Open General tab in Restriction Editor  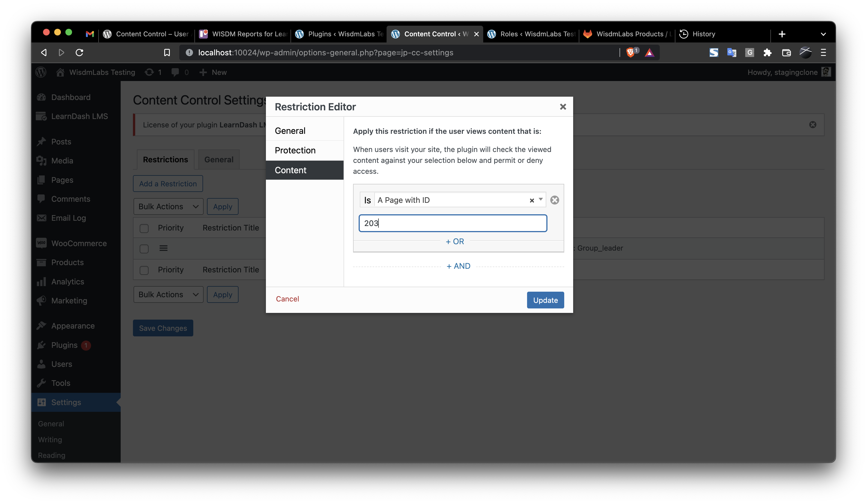pos(290,131)
